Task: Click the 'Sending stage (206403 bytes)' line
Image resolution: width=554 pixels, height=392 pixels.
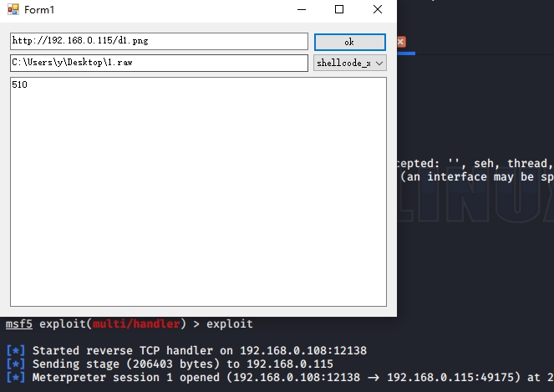Action: click(170, 364)
